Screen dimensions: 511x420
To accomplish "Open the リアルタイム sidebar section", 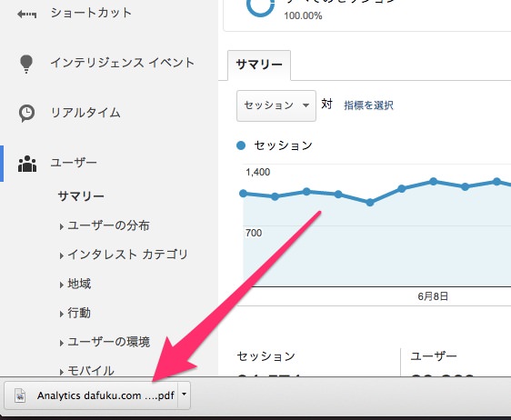I will point(85,113).
